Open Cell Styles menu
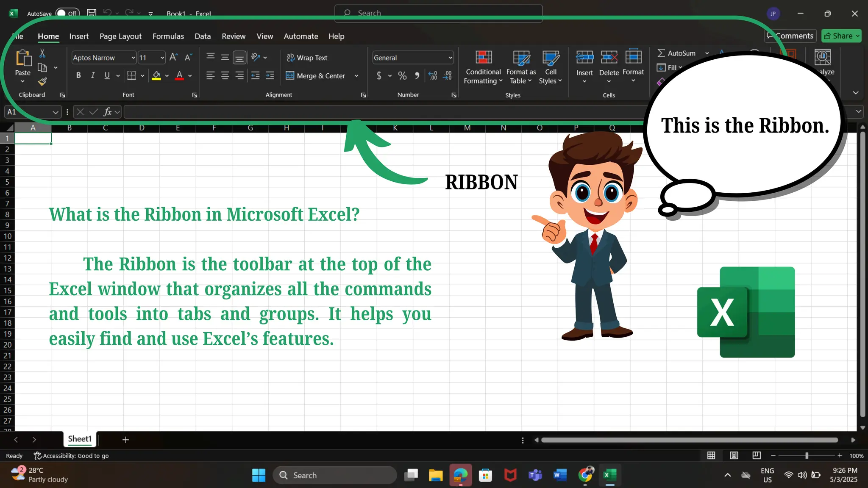The width and height of the screenshot is (868, 488). click(551, 67)
